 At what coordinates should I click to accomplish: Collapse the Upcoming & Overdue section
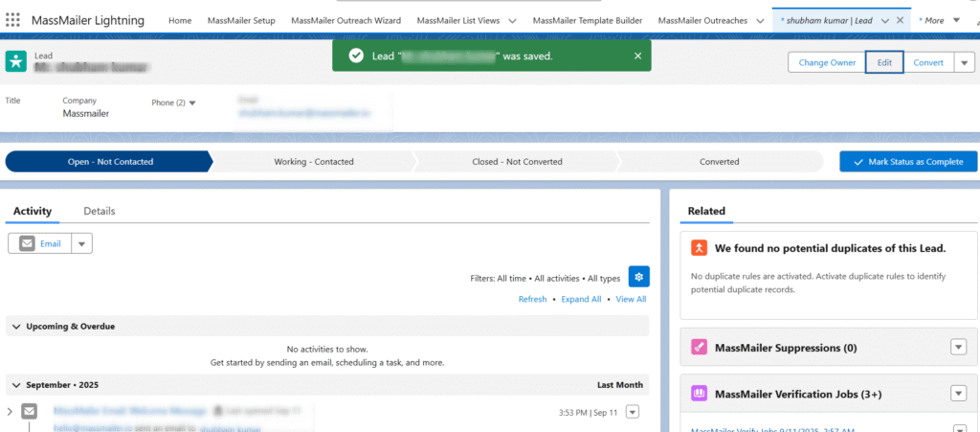pos(17,327)
